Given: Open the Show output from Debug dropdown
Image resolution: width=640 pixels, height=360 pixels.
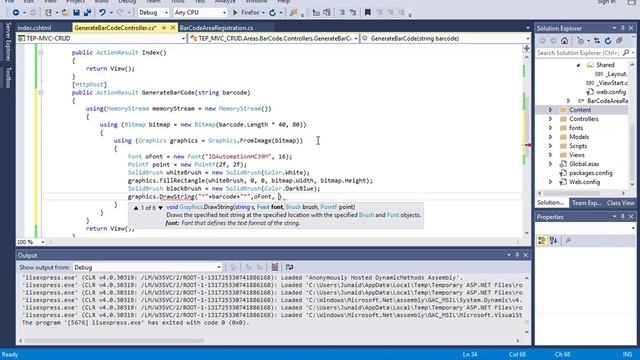Looking at the screenshot, I should pos(147,267).
